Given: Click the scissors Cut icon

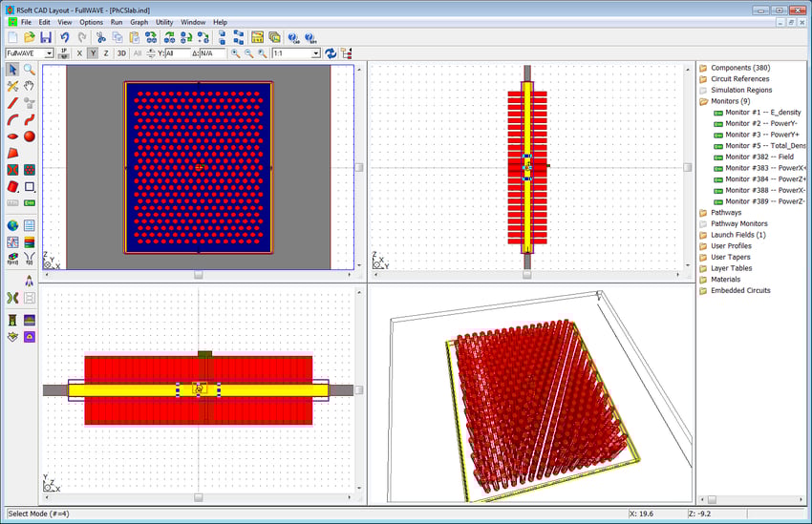Looking at the screenshot, I should (101, 37).
